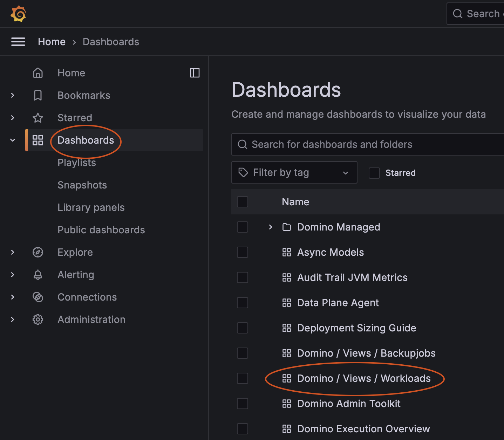Open the Domino Admin Toolkit dashboard
This screenshot has width=504, height=440.
pos(349,404)
